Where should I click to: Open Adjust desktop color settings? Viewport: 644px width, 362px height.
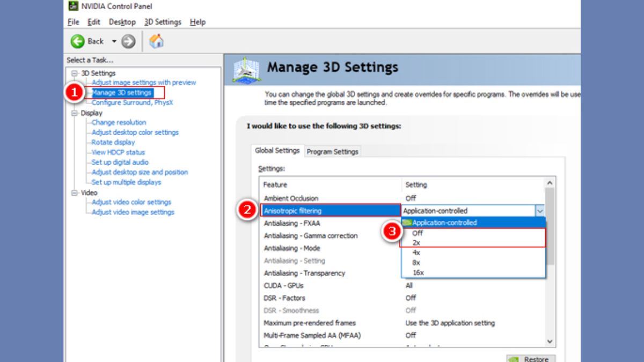click(135, 132)
